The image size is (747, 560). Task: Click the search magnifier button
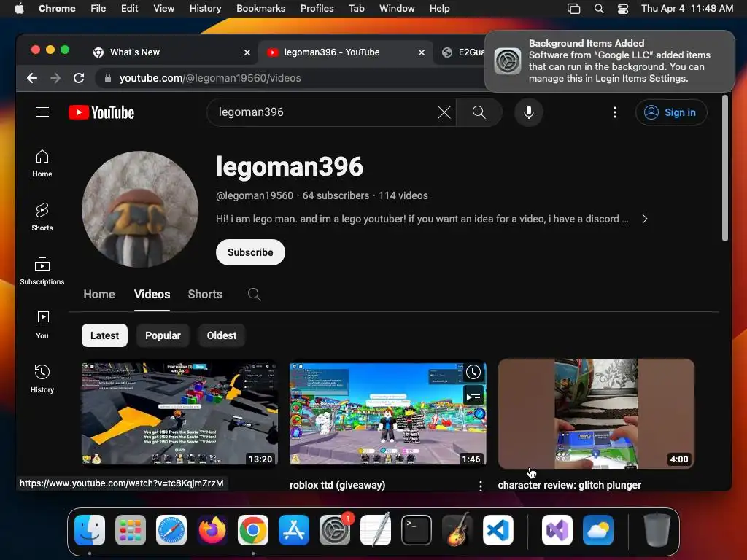tap(479, 112)
